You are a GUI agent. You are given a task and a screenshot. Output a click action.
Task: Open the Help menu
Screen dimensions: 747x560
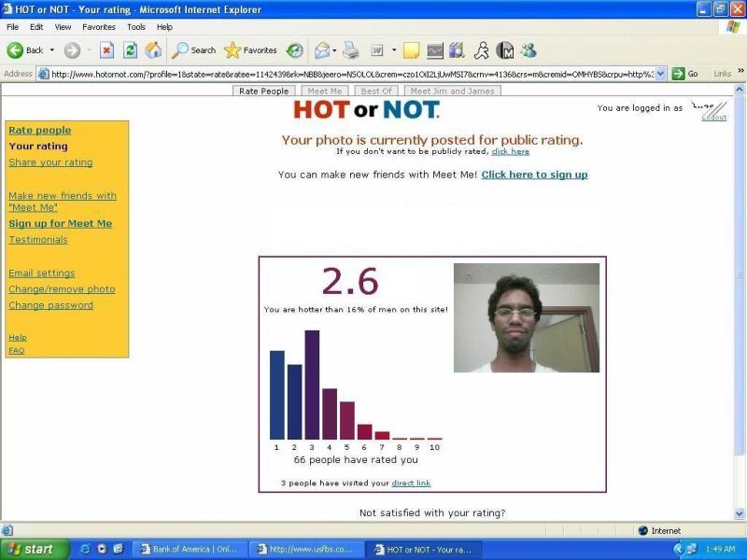click(164, 27)
